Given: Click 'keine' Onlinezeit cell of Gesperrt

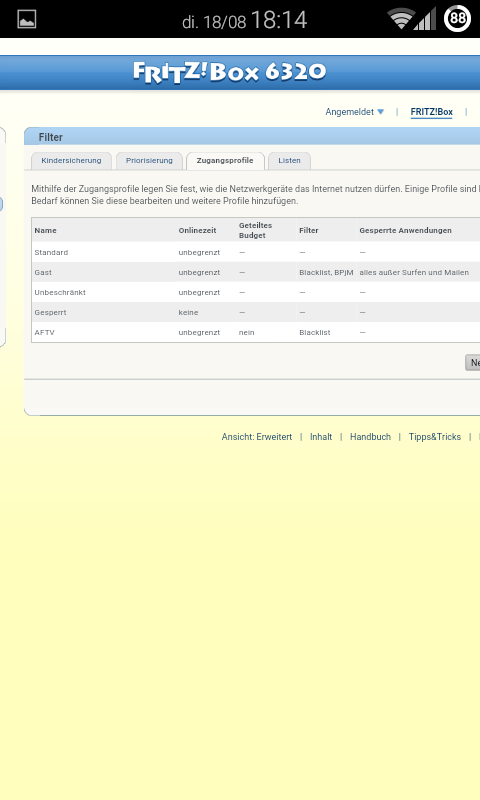Looking at the screenshot, I should point(188,312).
